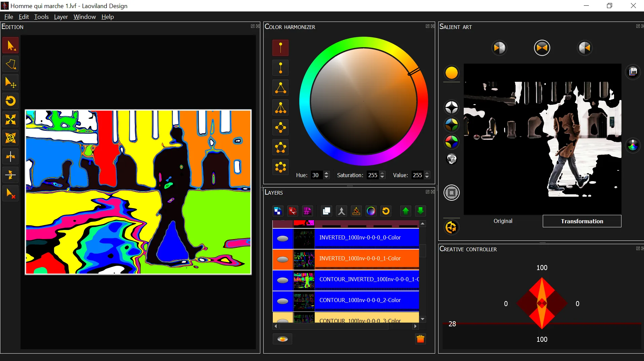644x361 pixels.
Task: Click the blue checkered squares layer icon
Action: point(277,211)
